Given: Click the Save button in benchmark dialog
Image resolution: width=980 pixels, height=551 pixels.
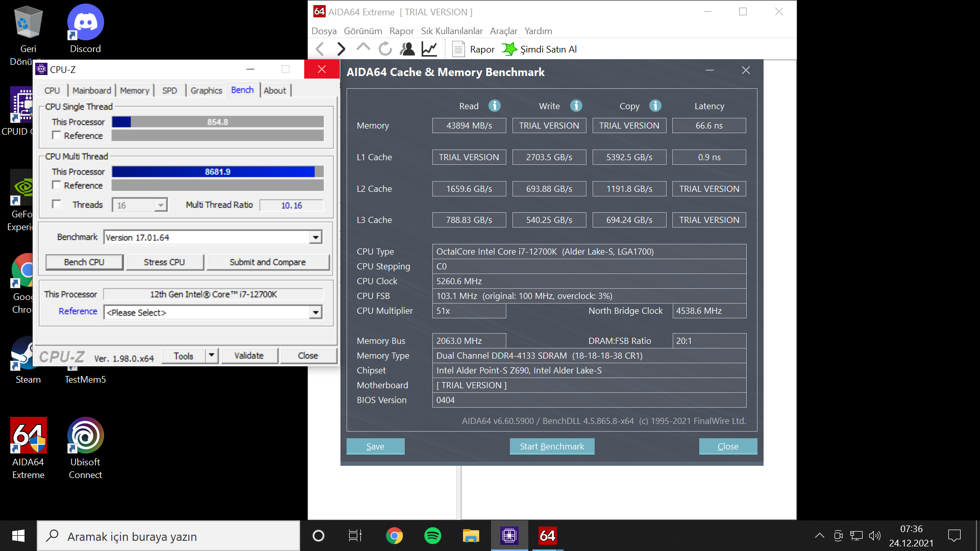Looking at the screenshot, I should coord(375,446).
